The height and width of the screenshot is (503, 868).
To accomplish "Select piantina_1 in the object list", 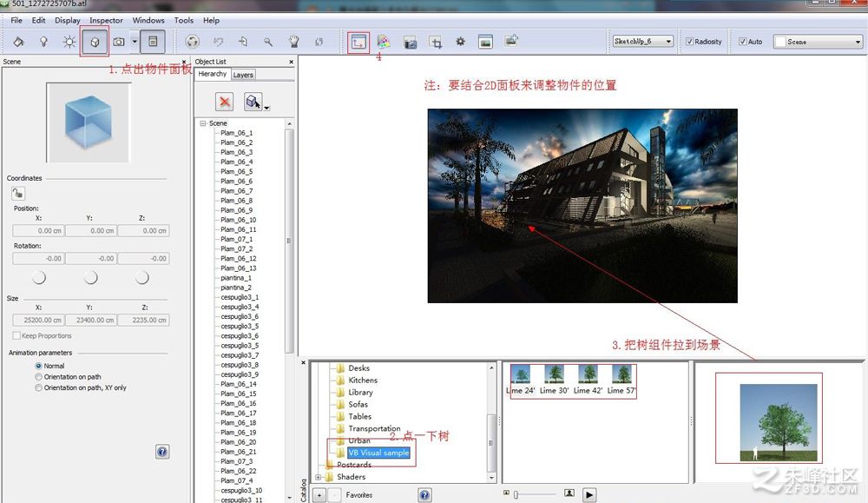I will 236,278.
